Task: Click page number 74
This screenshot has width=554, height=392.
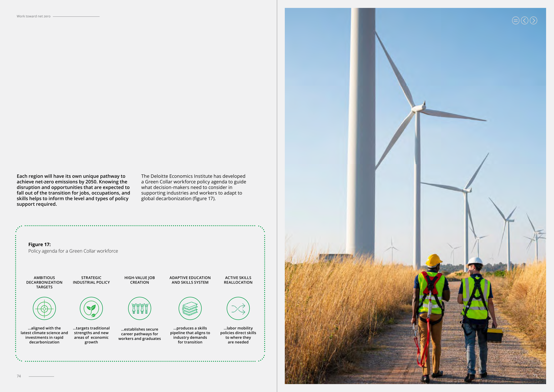Action: [19, 376]
